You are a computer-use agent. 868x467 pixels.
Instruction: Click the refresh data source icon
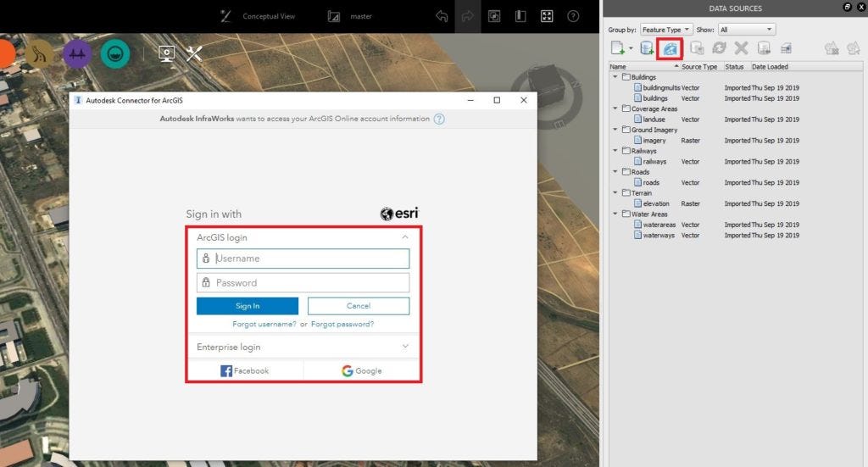point(719,48)
